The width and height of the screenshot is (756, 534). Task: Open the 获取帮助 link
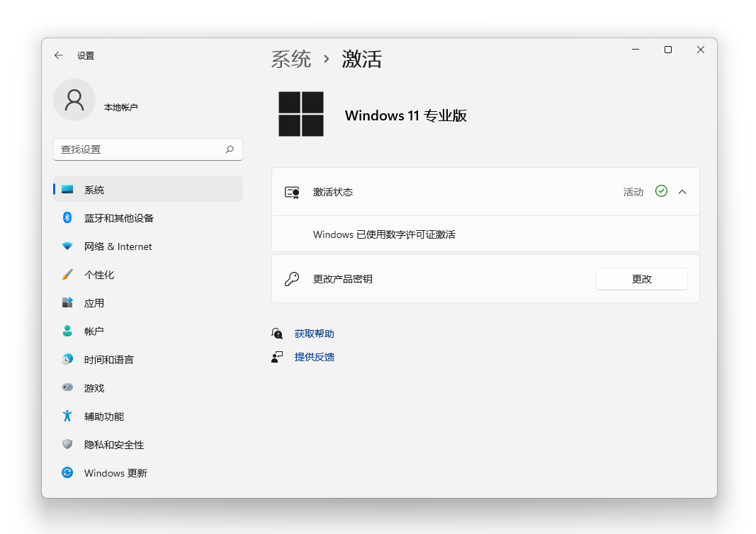[x=315, y=334]
